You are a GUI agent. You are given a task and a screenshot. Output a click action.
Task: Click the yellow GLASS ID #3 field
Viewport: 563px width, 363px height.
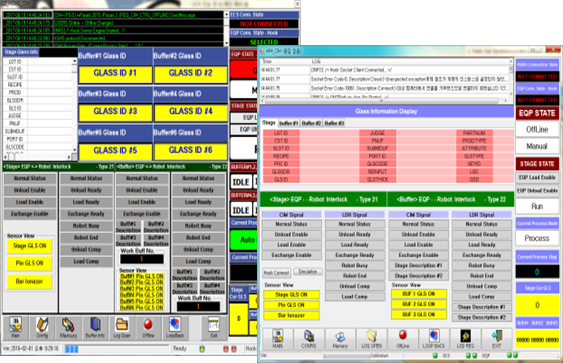[115, 111]
